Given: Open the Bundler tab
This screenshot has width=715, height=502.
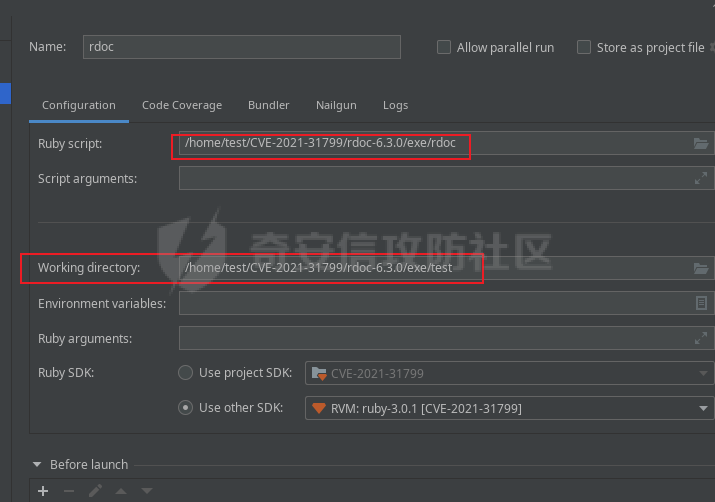Looking at the screenshot, I should pyautogui.click(x=268, y=105).
